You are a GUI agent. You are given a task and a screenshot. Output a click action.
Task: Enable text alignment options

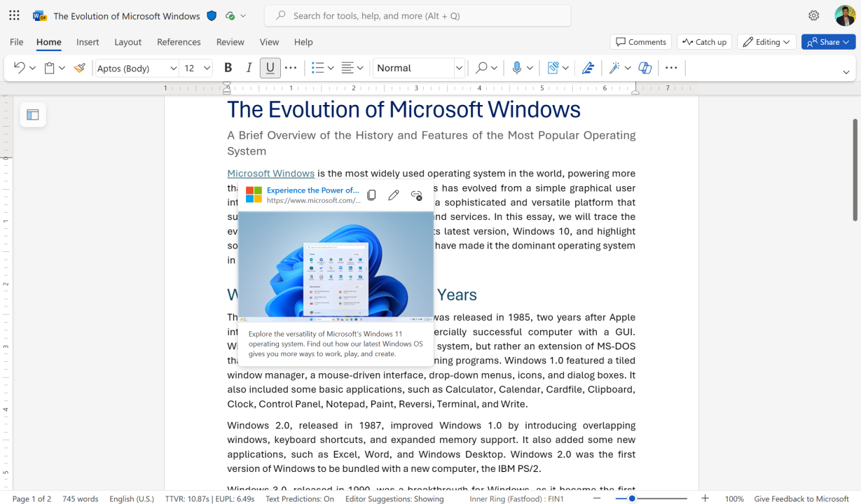[348, 67]
